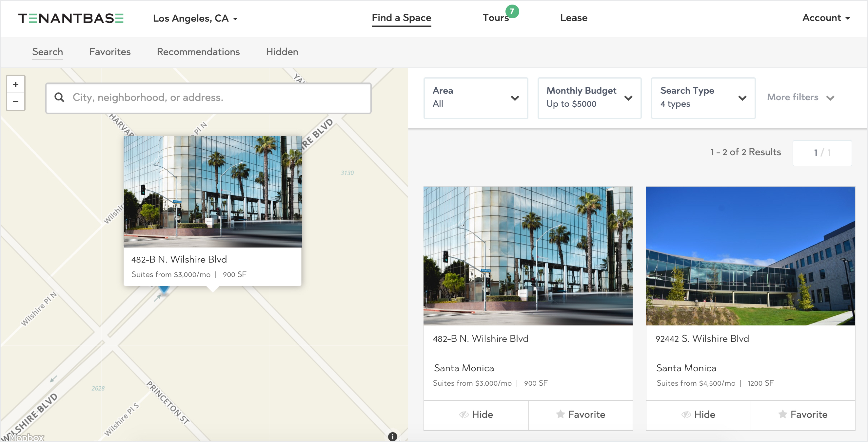The width and height of the screenshot is (868, 442).
Task: Hide the 482-B N. Wilshire Blvd listing
Action: pyautogui.click(x=476, y=414)
